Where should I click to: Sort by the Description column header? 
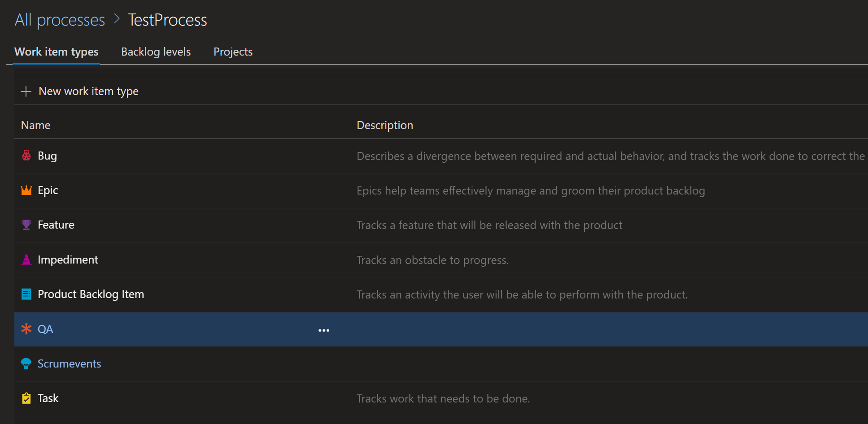click(384, 125)
